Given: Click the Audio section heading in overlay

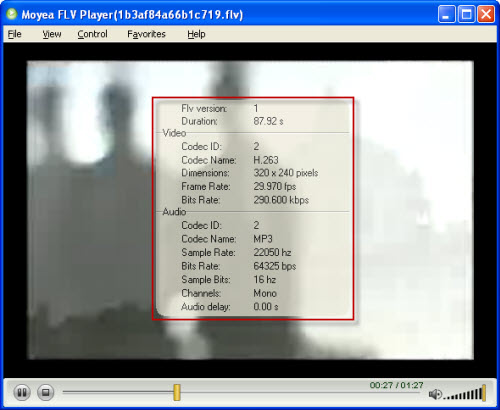Looking at the screenshot, I should 174,212.
